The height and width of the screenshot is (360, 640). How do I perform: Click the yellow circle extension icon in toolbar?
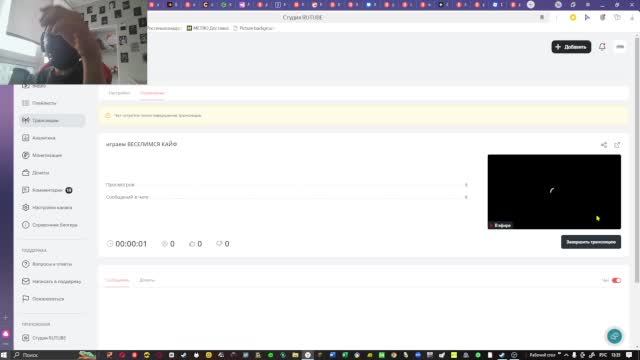pyautogui.click(x=573, y=18)
